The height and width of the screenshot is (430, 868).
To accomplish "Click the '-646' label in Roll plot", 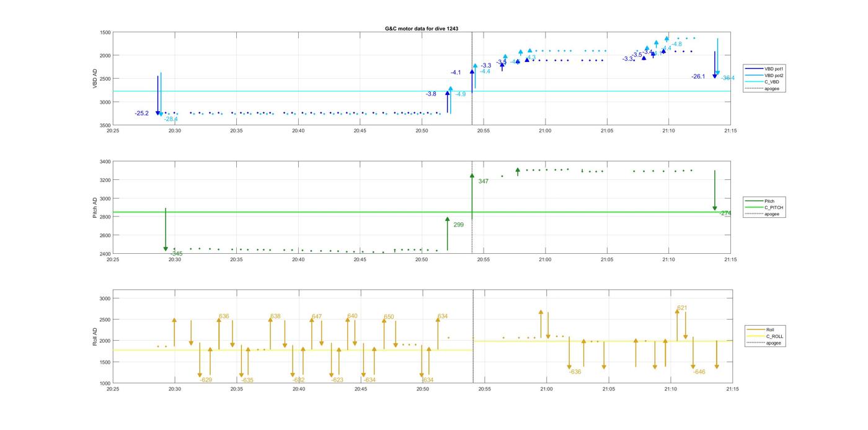I will (699, 372).
